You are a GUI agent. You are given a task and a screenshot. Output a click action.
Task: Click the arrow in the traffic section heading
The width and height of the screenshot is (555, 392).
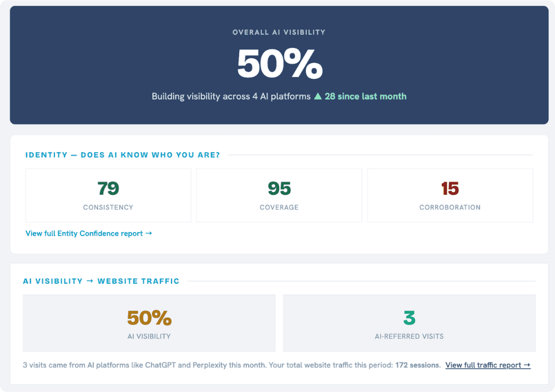[90, 281]
